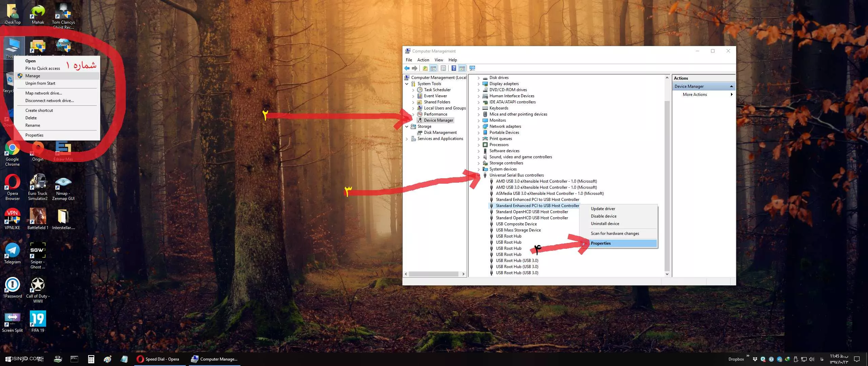Viewport: 868px width, 366px height.
Task: Expand the Processors category
Action: point(478,145)
